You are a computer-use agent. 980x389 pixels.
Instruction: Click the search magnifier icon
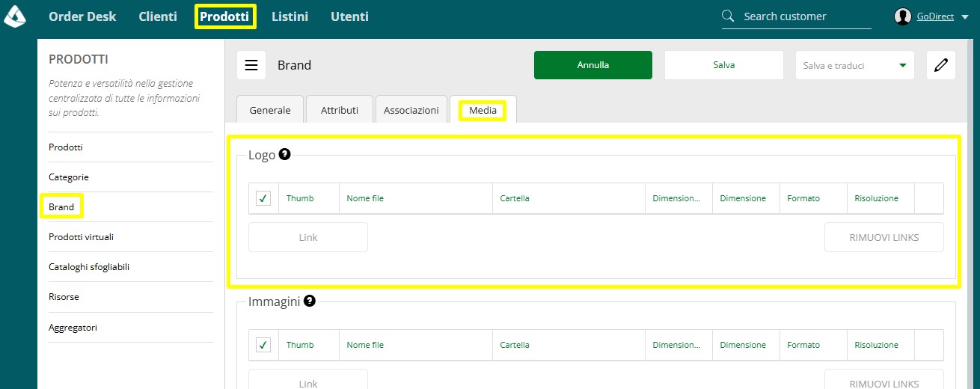[x=728, y=16]
